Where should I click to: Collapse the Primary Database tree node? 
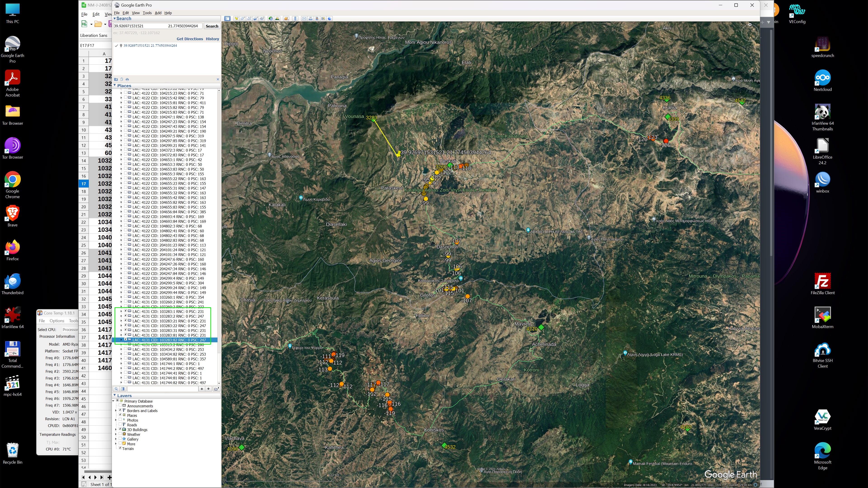[x=113, y=401]
